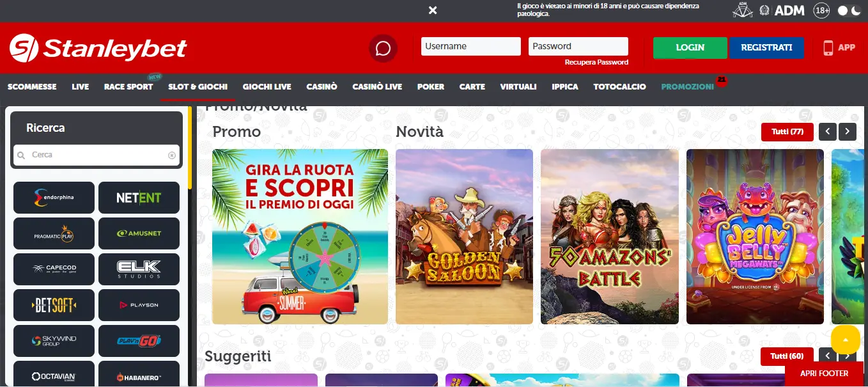Go to the IPPICA section
868x387 pixels.
click(565, 86)
